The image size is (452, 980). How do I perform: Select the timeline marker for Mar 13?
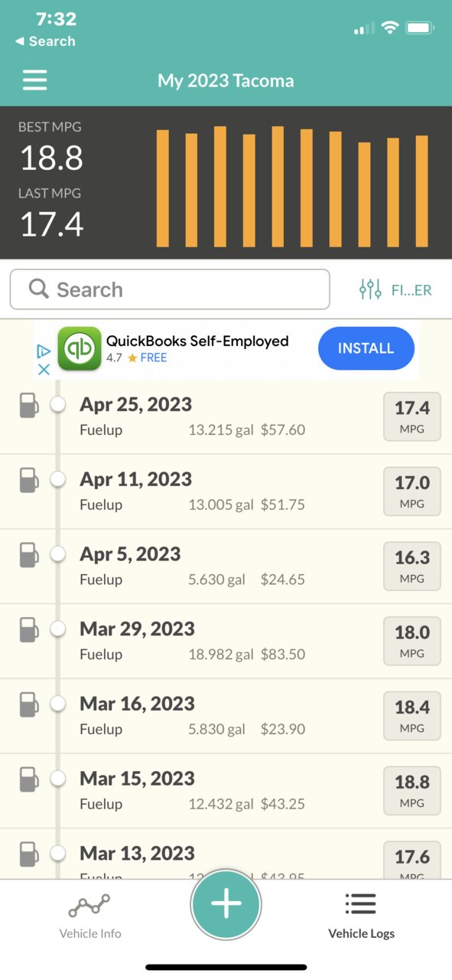click(57, 852)
